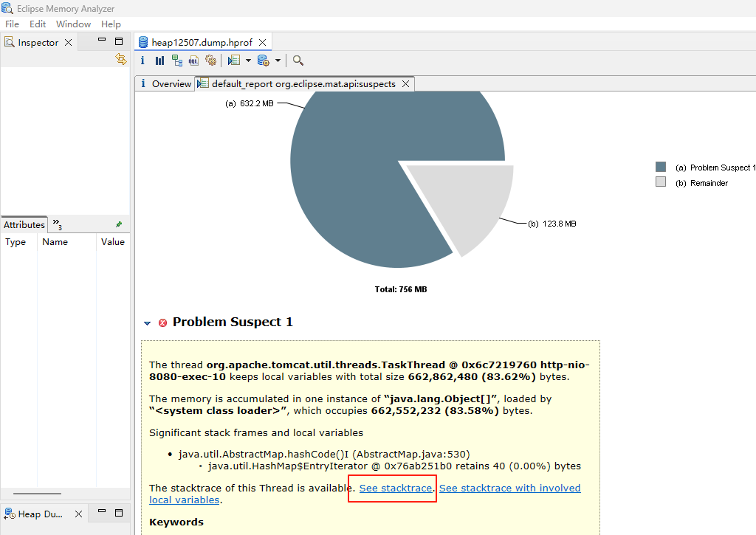Click the AbstractMap.hashCode stack frame line
The width and height of the screenshot is (756, 535).
click(324, 454)
